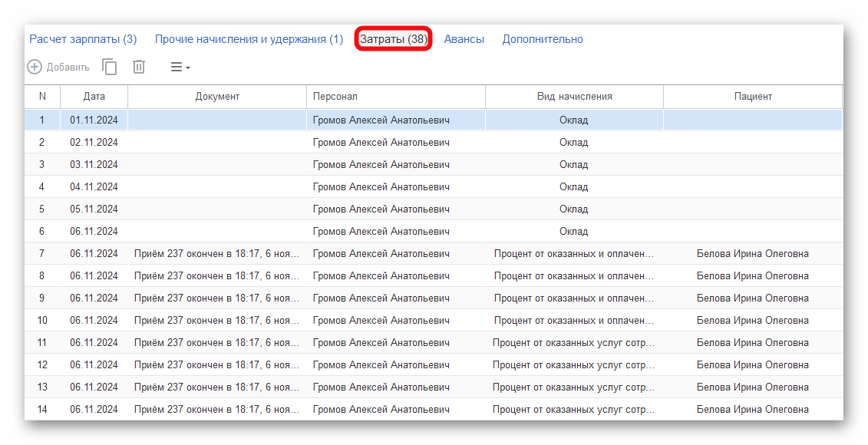Image resolution: width=868 pixels, height=445 pixels.
Task: Click Оклад in row 3
Action: [x=573, y=164]
